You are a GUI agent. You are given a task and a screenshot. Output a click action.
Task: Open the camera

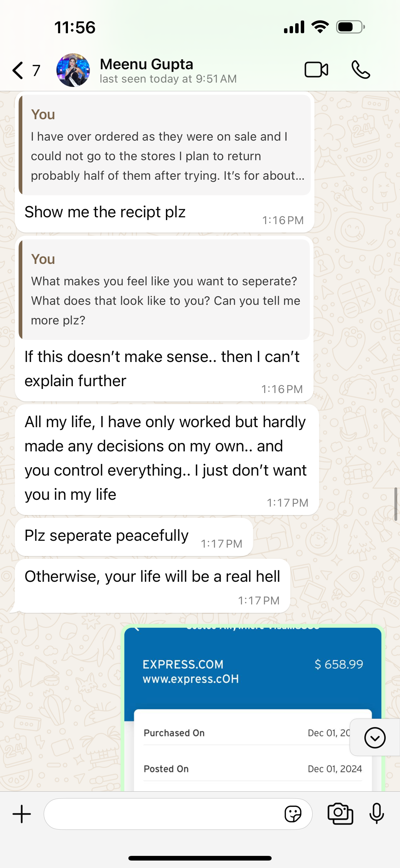pos(340,814)
